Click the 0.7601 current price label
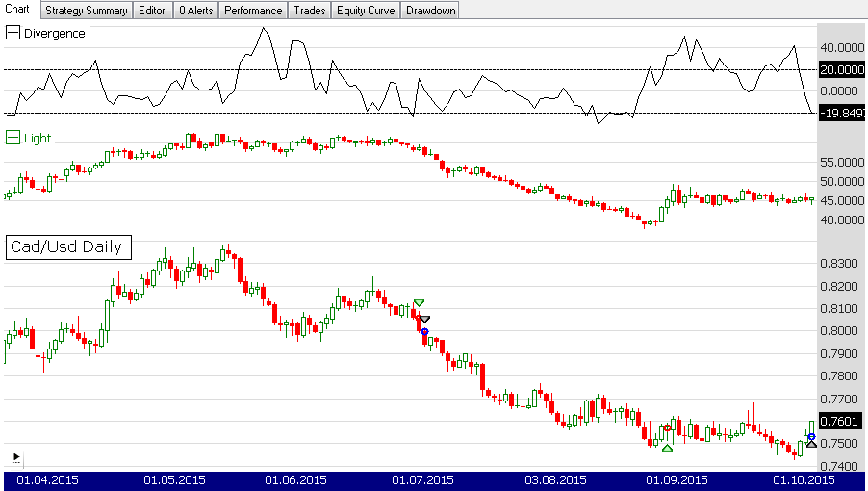The width and height of the screenshot is (868, 491). click(843, 421)
